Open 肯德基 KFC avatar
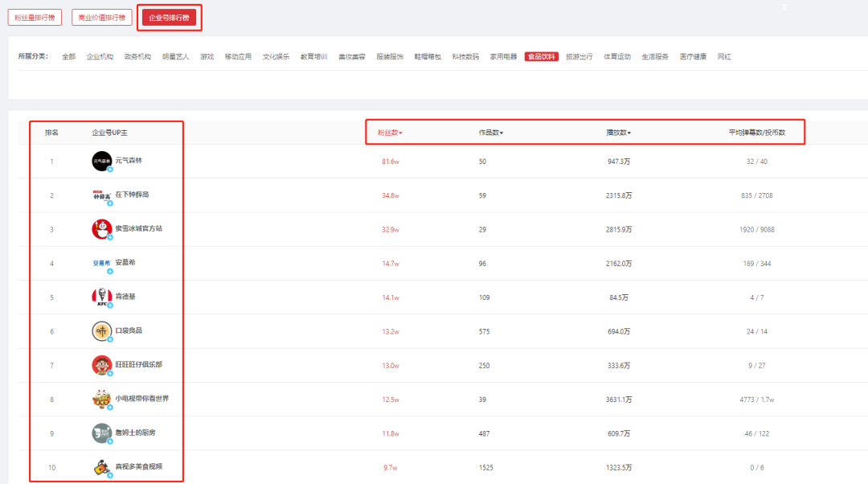868x484 pixels. pos(102,297)
